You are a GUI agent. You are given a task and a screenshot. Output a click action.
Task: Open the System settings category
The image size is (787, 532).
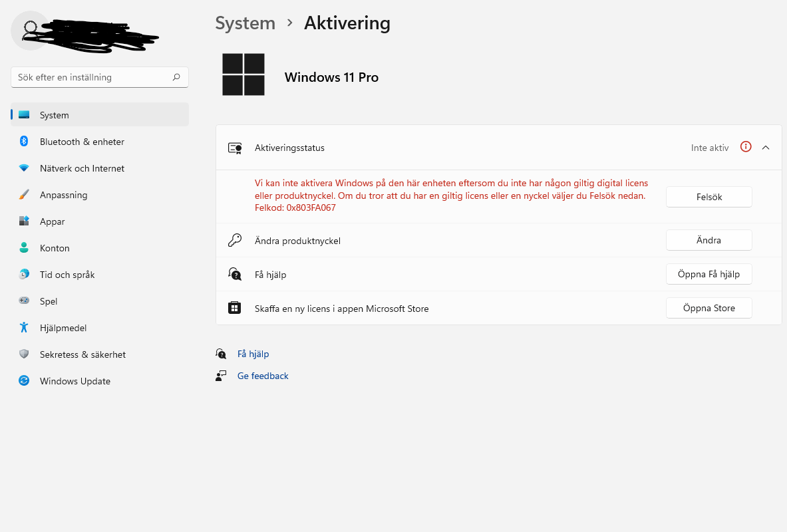[100, 115]
